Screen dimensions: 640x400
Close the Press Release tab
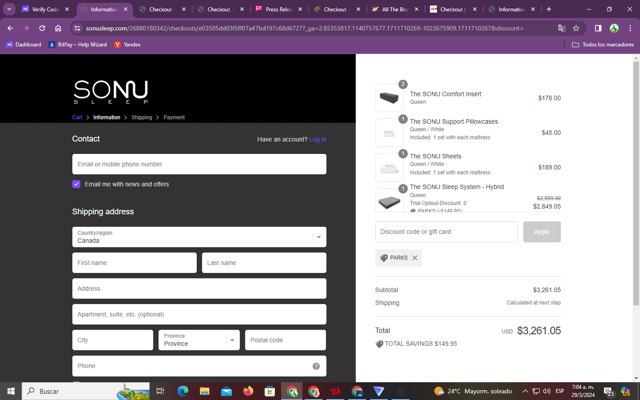coord(300,9)
